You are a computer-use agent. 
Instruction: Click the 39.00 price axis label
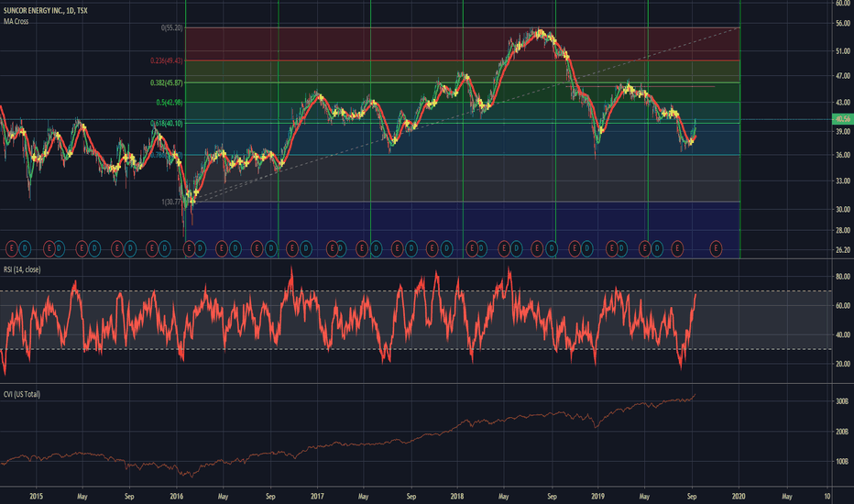click(843, 131)
